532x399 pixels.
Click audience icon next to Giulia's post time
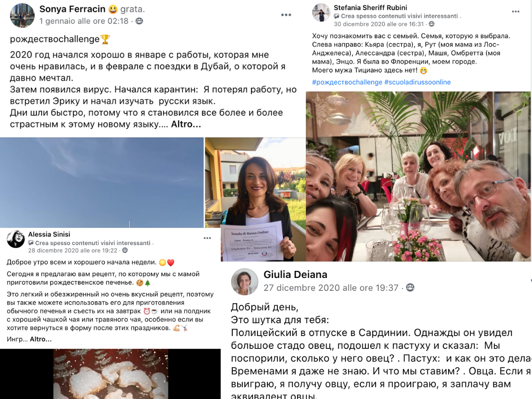(411, 288)
